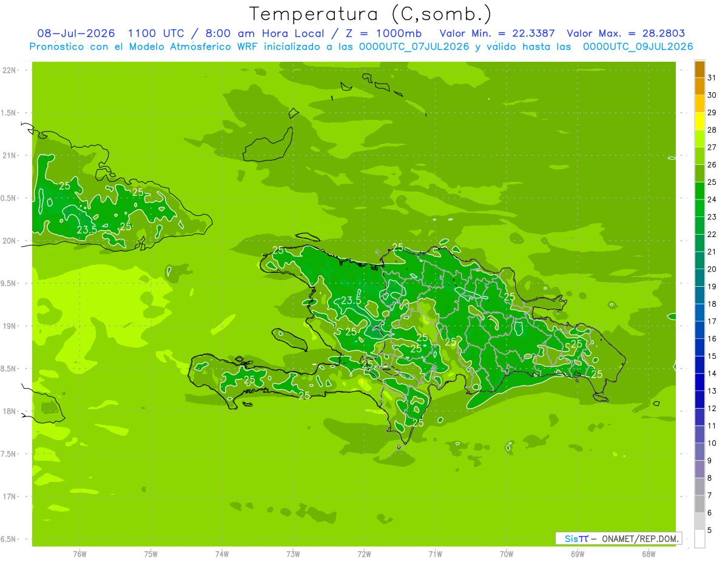This screenshot has width=728, height=562.
Task: Click the '1100 UTC' time label
Action: tap(157, 33)
